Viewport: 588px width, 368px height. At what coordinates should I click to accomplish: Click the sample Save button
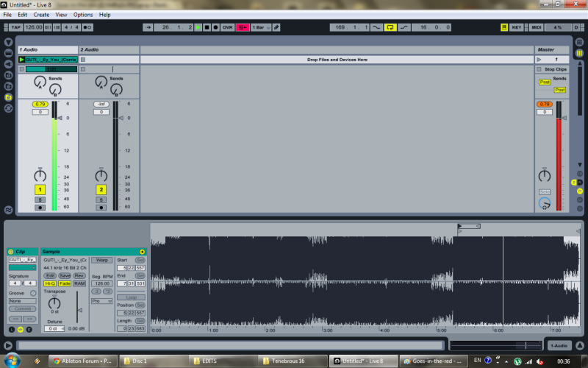pos(65,275)
